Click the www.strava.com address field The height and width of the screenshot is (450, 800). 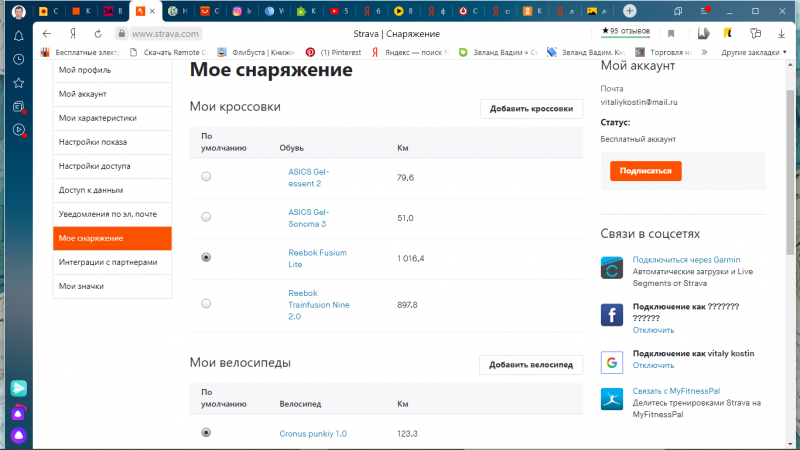click(165, 34)
